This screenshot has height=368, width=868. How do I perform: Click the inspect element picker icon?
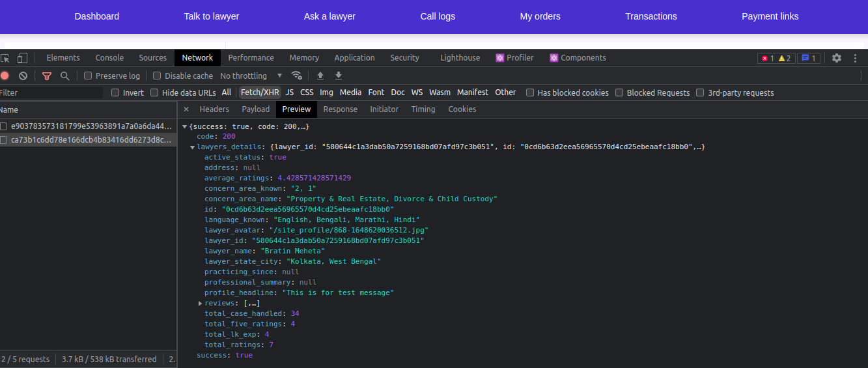click(x=5, y=58)
